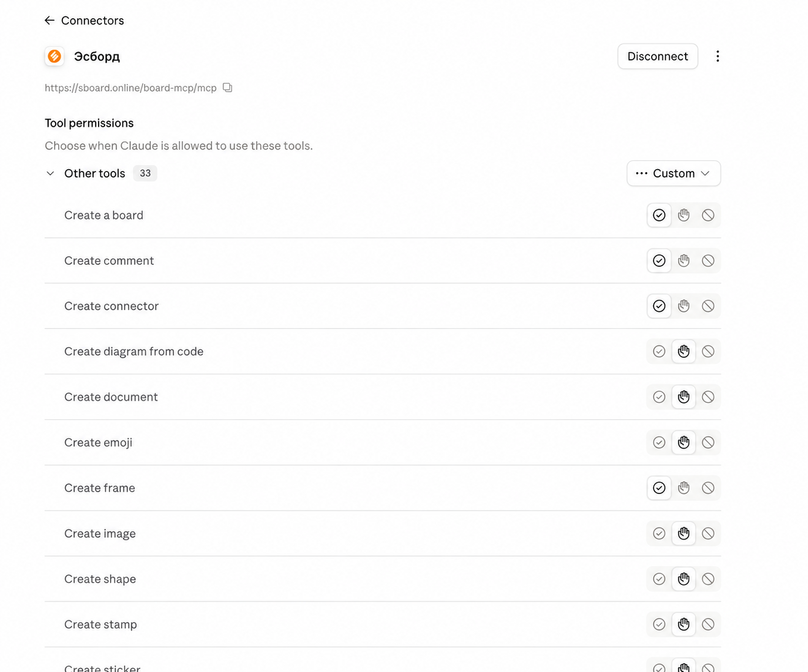Block the Create comment tool
Screen dimensions: 808x672
coord(708,261)
